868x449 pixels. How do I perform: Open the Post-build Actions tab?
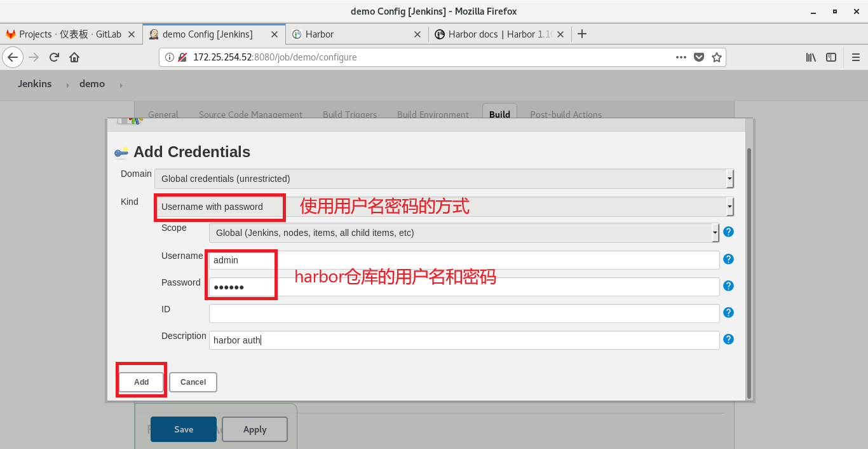[566, 114]
